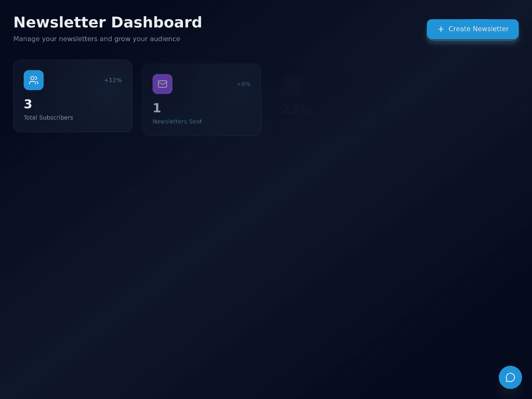Click the plus icon in Create Newsletter

441,29
